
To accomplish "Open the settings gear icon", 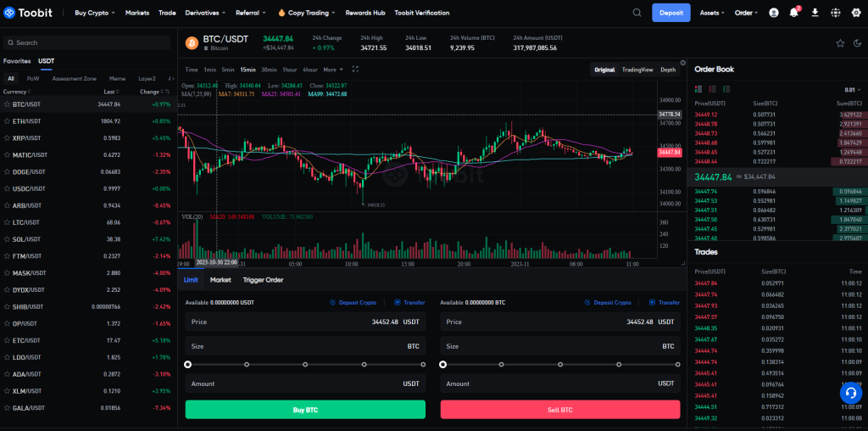I will (x=856, y=13).
